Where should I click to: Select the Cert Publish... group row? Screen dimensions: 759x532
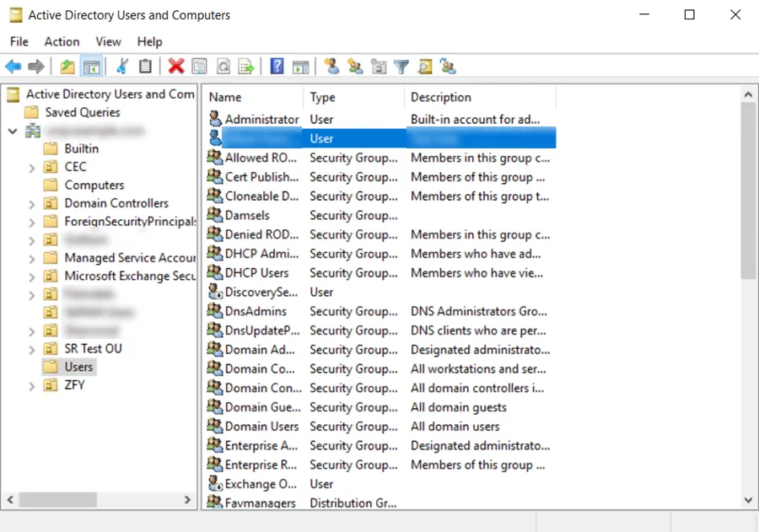(x=380, y=177)
